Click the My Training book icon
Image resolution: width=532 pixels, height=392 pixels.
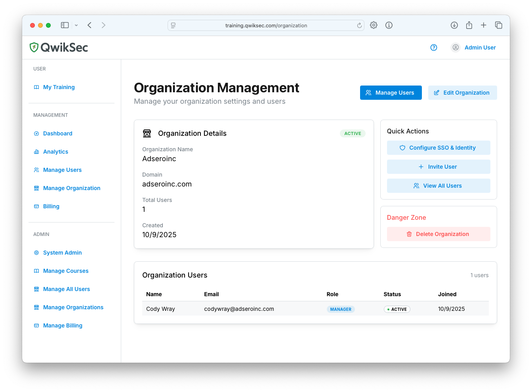pyautogui.click(x=36, y=87)
